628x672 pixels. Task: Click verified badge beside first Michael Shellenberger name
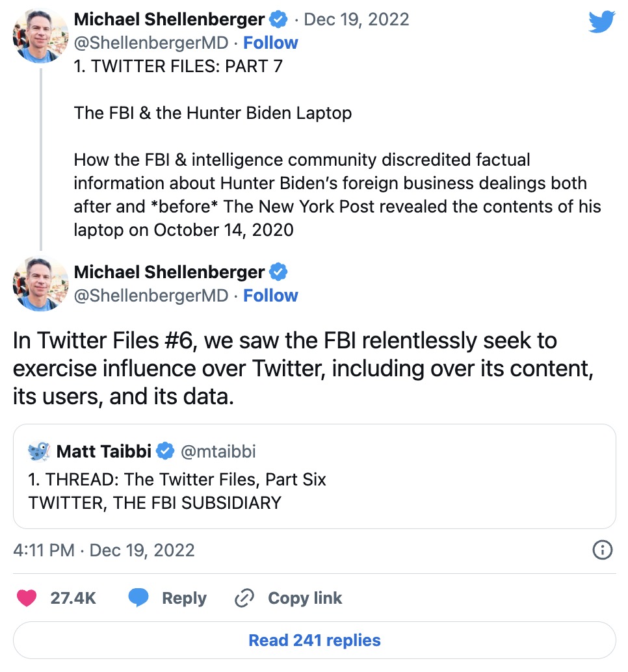click(278, 19)
